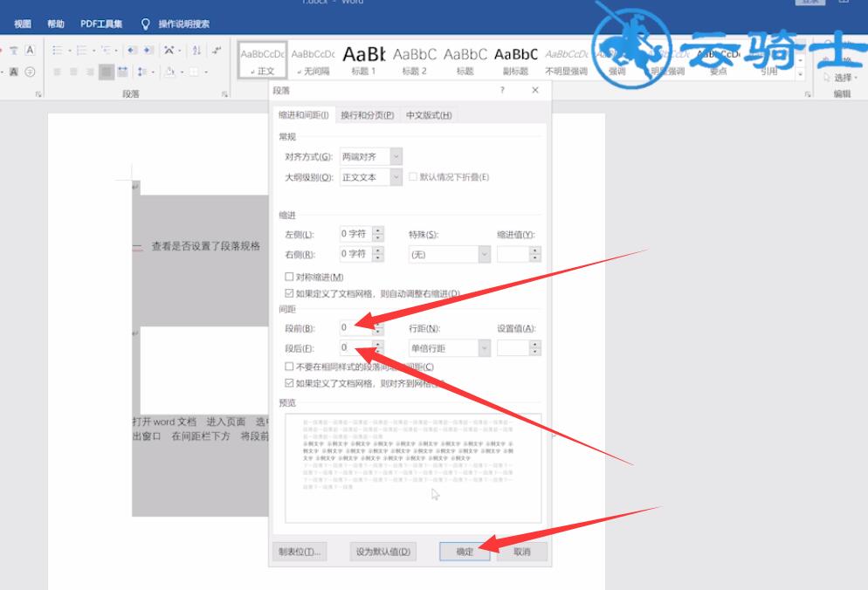Expand numbering list dropdown arrow
The height and width of the screenshot is (590, 868).
pyautogui.click(x=94, y=51)
